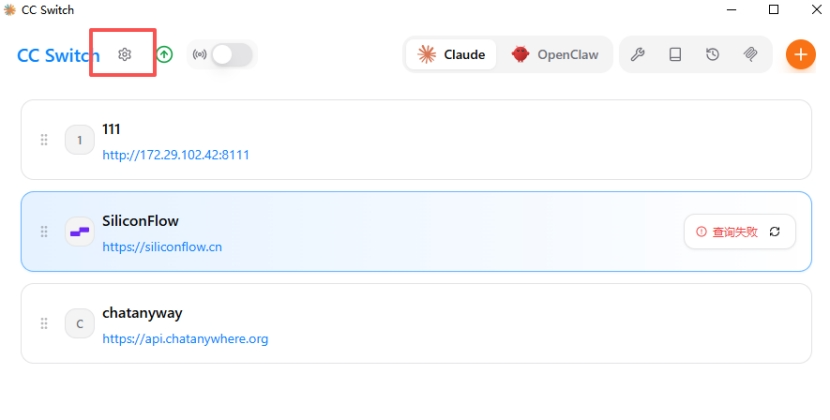830x420 pixels.
Task: Open the history clock icon
Action: [712, 54]
